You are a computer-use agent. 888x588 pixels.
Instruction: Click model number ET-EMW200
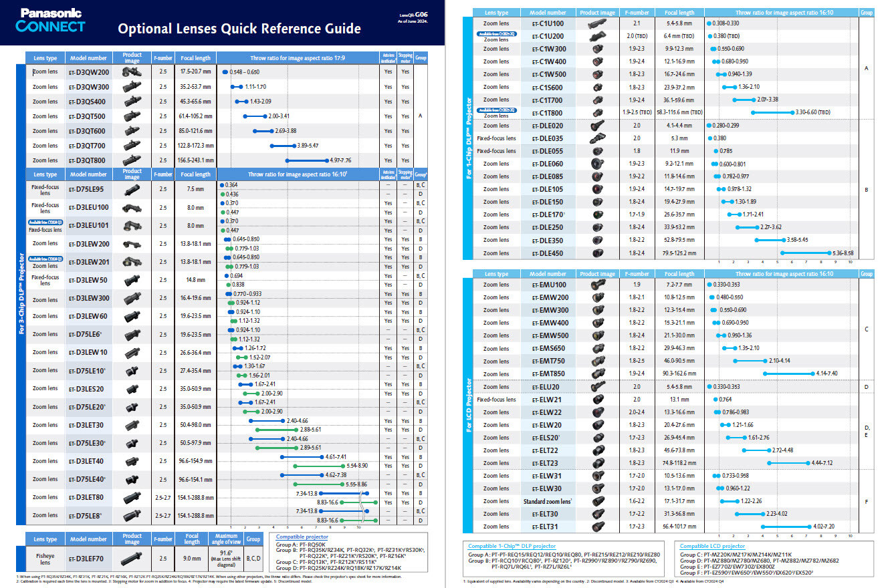(x=550, y=297)
